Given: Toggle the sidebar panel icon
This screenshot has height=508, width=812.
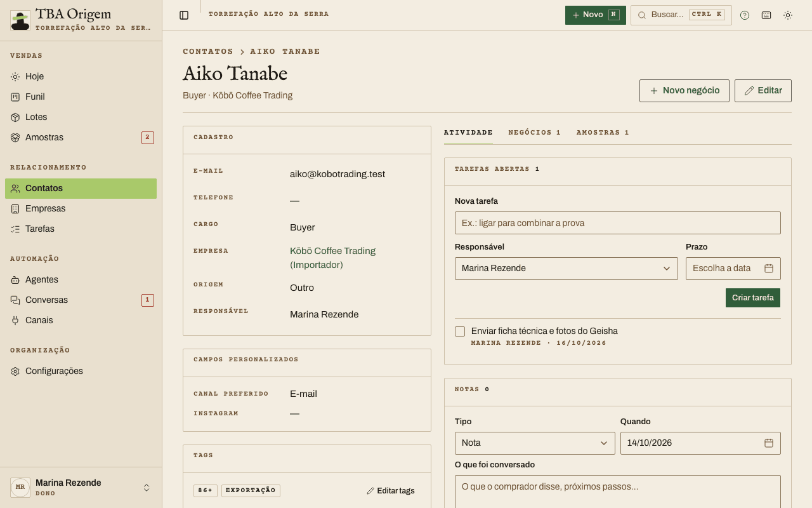Looking at the screenshot, I should coord(184,15).
